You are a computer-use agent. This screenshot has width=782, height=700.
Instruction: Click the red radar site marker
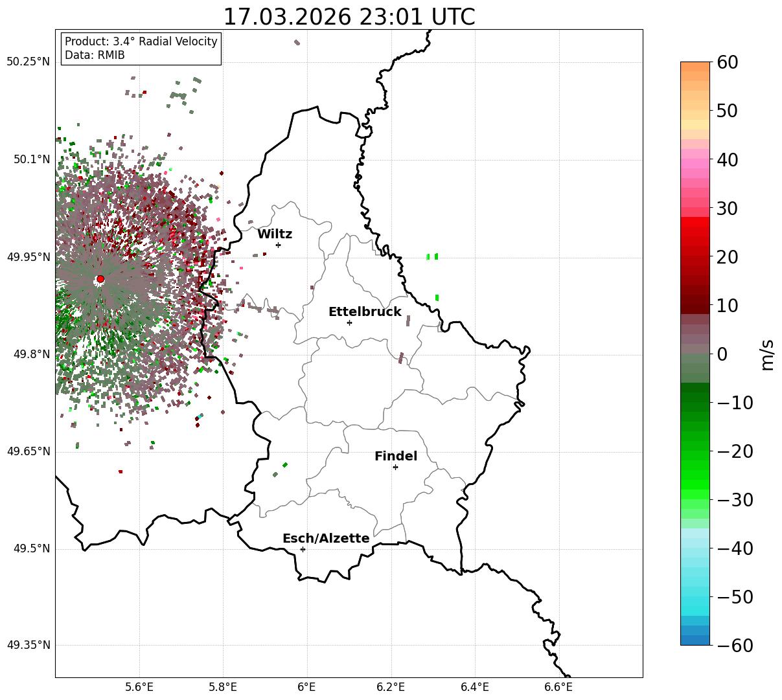click(x=100, y=279)
